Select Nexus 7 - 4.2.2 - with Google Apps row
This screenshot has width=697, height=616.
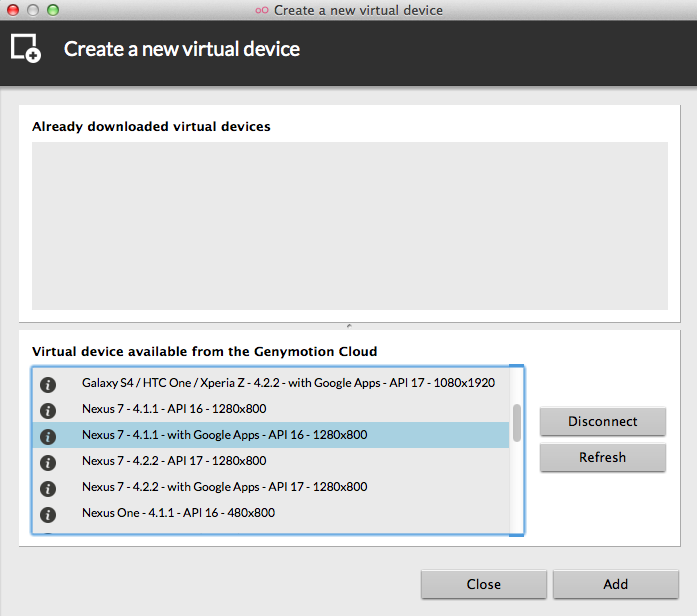(x=271, y=487)
